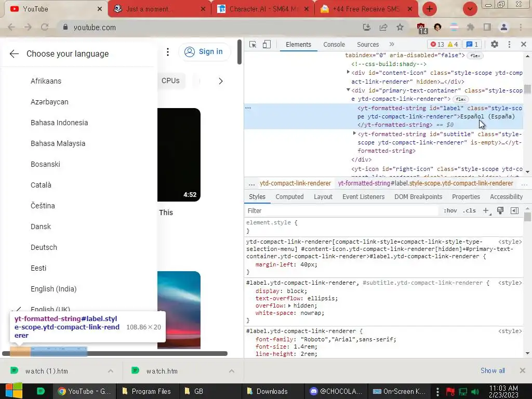The width and height of the screenshot is (532, 399).
Task: Open video thumbnail with 4:52 duration
Action: [179, 155]
